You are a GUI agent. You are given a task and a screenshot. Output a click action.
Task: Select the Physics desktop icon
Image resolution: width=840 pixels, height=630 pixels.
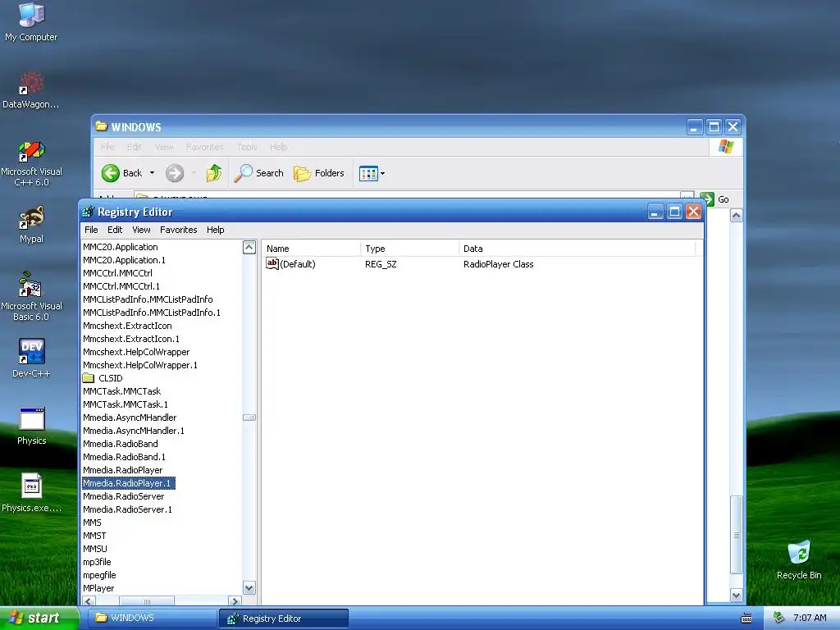click(31, 426)
